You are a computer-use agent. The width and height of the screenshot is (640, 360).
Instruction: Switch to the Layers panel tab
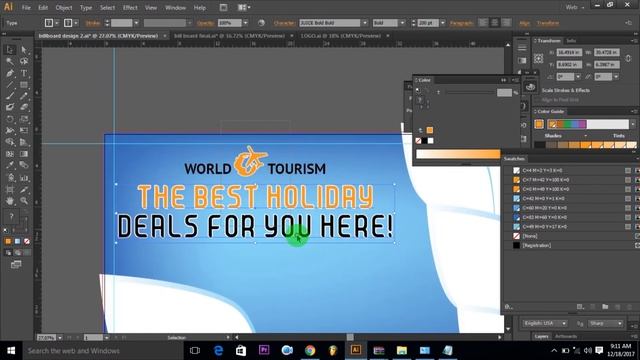coord(541,336)
